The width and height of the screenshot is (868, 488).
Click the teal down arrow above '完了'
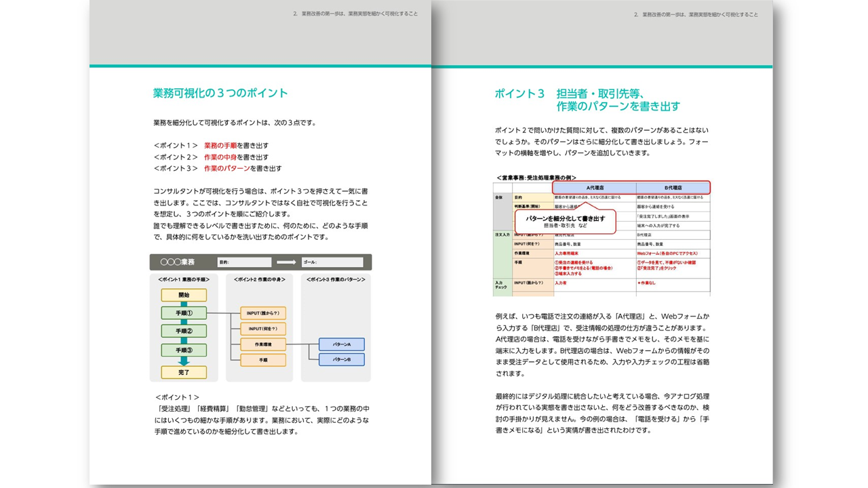[x=184, y=361]
